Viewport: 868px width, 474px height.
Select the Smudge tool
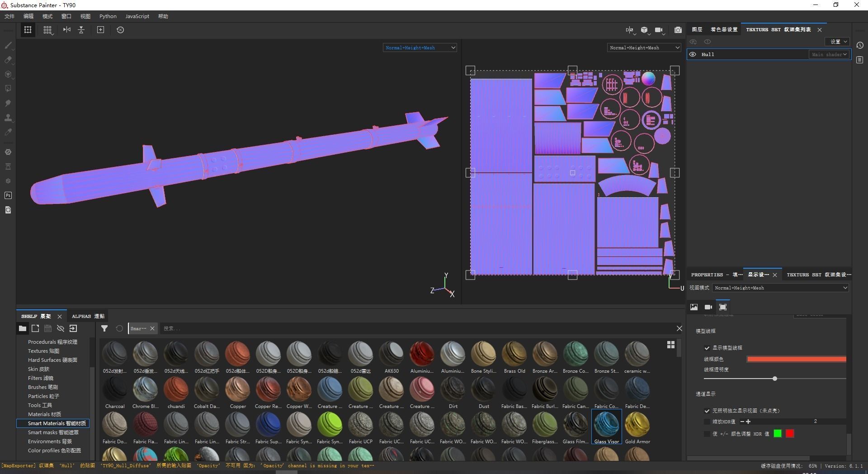point(8,103)
